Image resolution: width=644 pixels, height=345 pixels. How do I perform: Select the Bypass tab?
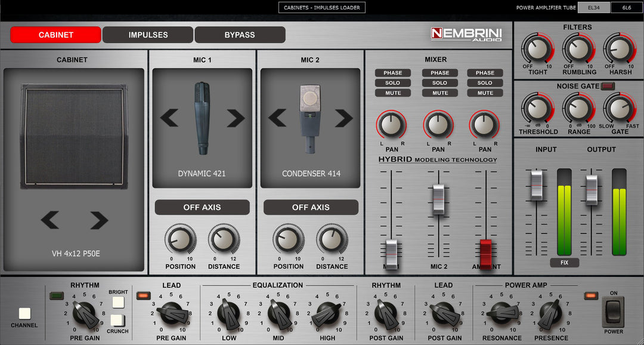coord(240,35)
